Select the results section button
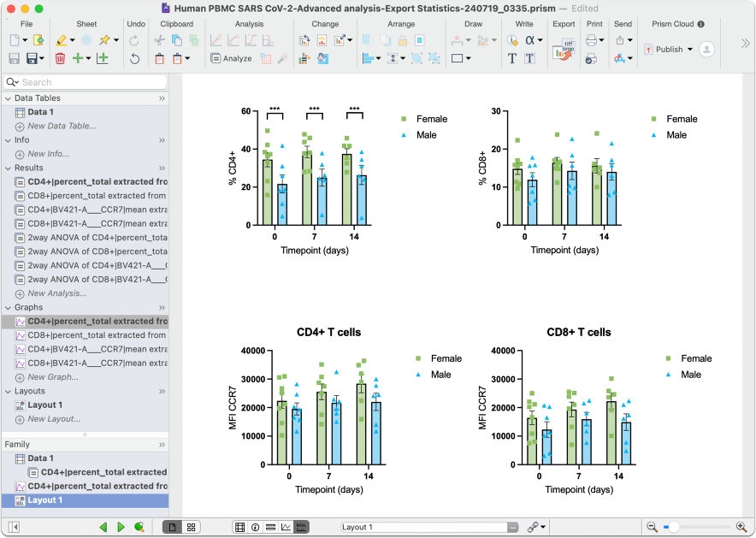Screen dimensions: 756x538 coord(270,527)
